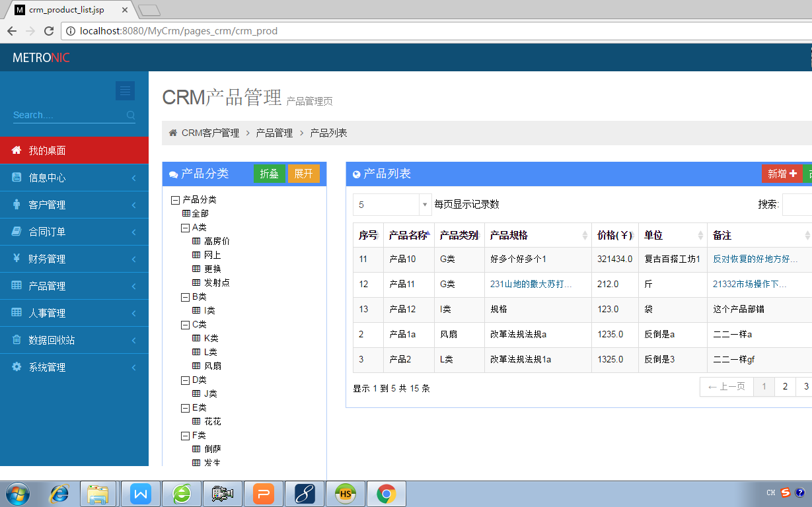Click the globe icon on 产品列表 panel header
The height and width of the screenshot is (507, 812).
357,174
